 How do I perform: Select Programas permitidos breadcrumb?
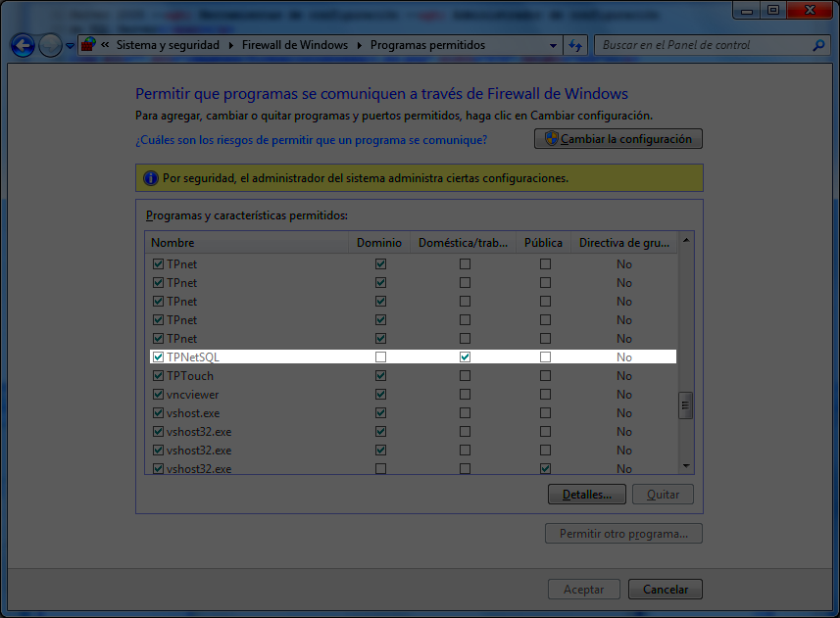click(x=427, y=45)
